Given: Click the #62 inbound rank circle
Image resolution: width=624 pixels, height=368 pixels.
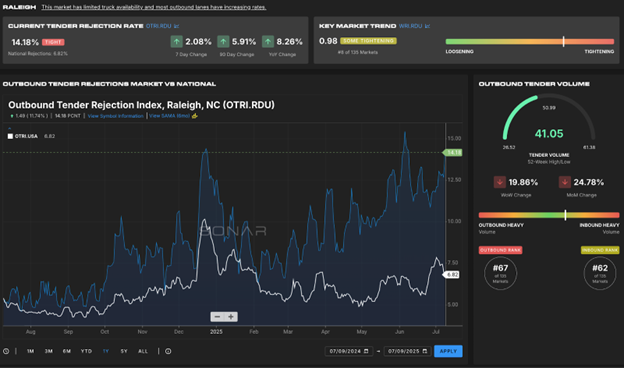Looking at the screenshot, I should click(x=600, y=273).
